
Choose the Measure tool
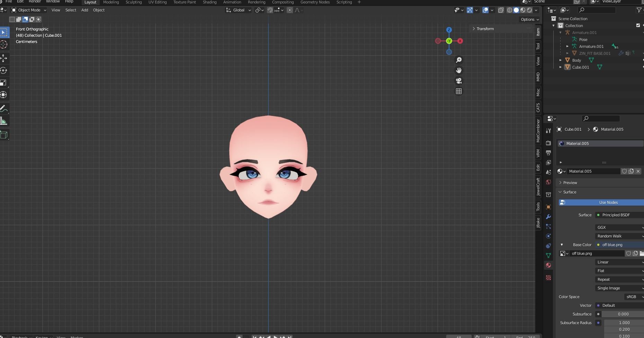3,121
